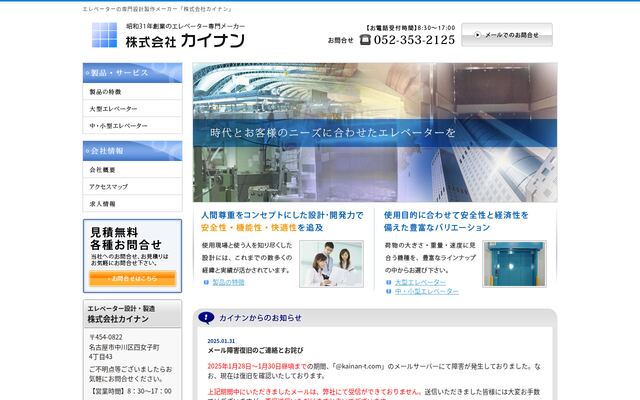640x400 pixels.
Task: Click bullet icon before 大型エレベーター link
Action: [x=389, y=282]
